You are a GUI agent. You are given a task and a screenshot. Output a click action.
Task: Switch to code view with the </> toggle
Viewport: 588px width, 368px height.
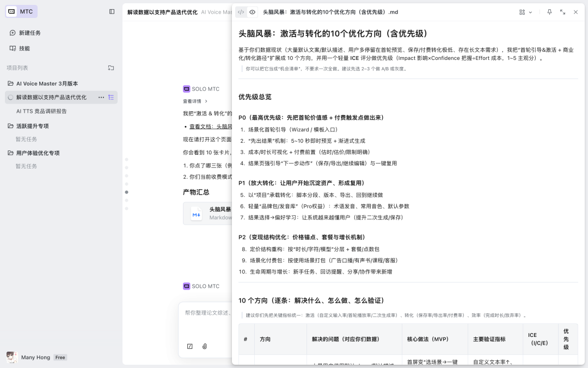pos(241,12)
